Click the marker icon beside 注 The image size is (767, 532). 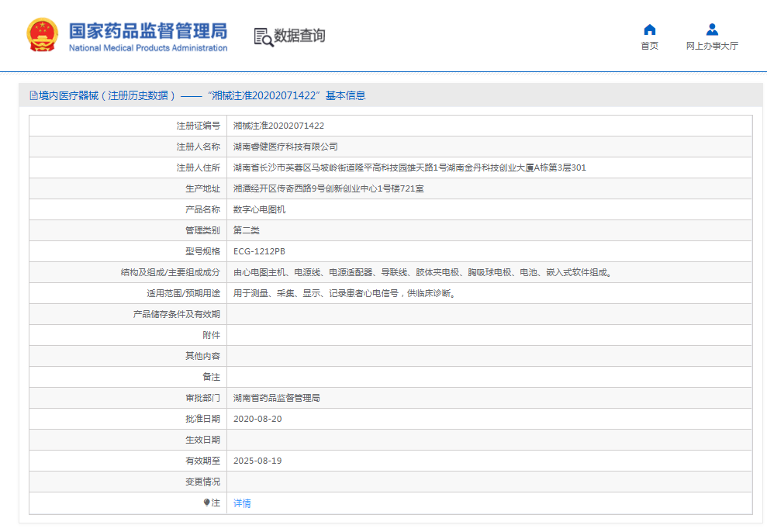(206, 503)
